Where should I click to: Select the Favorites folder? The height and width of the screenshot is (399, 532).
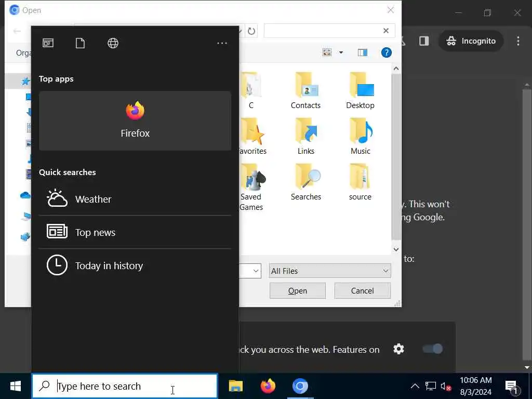(252, 137)
